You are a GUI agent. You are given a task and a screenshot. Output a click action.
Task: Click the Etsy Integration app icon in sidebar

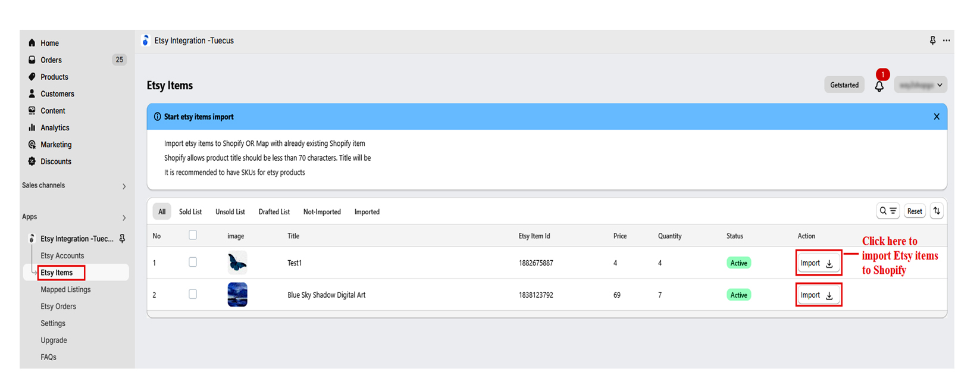click(32, 239)
